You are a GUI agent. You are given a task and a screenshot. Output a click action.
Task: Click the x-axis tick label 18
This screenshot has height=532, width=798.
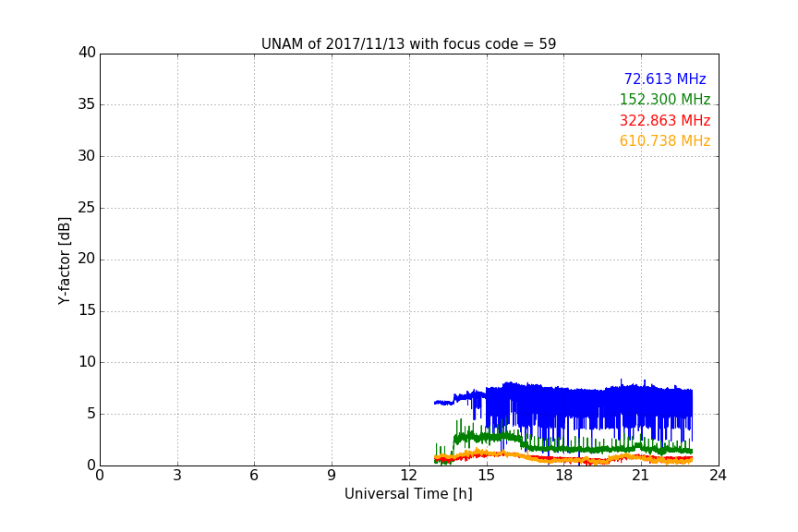coord(564,476)
